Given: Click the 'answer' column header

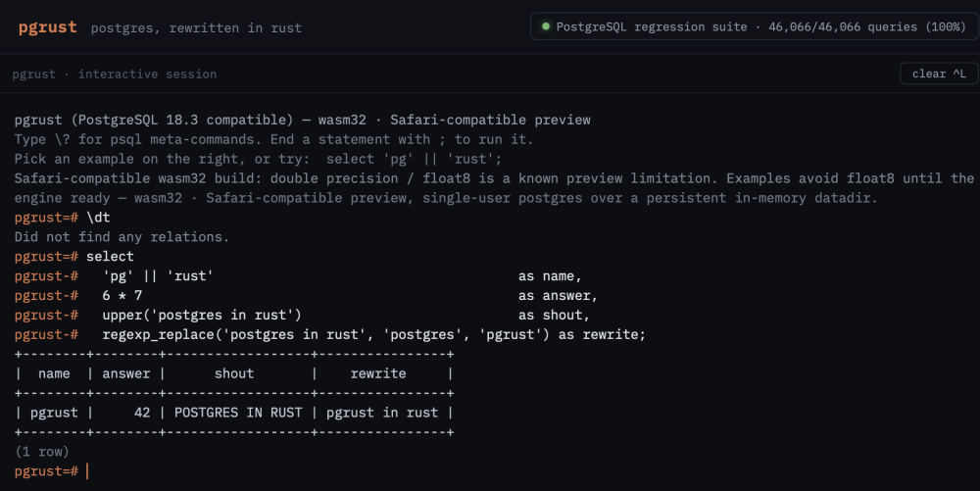Looking at the screenshot, I should 126,373.
